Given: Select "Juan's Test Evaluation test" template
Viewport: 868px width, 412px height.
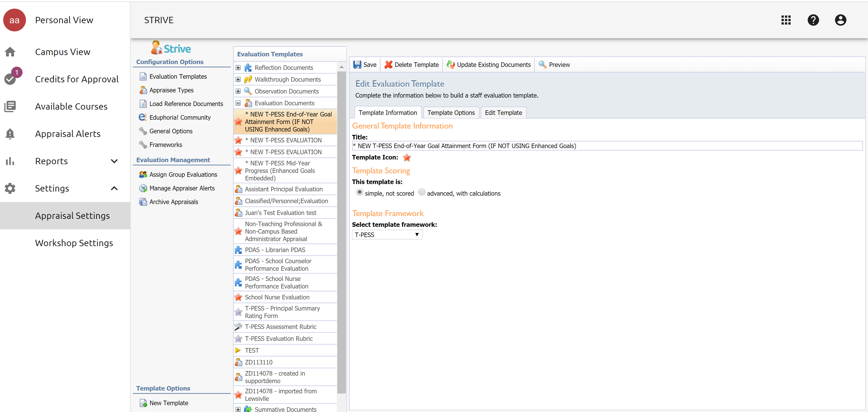Looking at the screenshot, I should [x=285, y=213].
